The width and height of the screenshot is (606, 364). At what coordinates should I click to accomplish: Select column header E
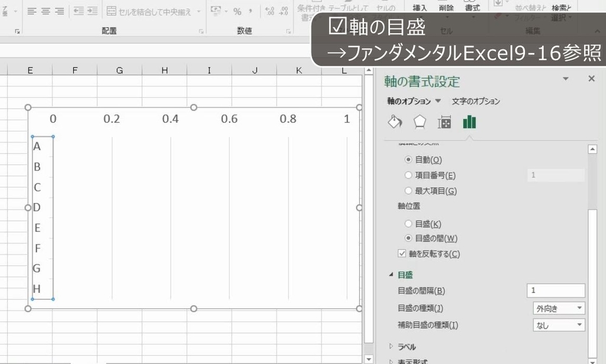tap(30, 70)
